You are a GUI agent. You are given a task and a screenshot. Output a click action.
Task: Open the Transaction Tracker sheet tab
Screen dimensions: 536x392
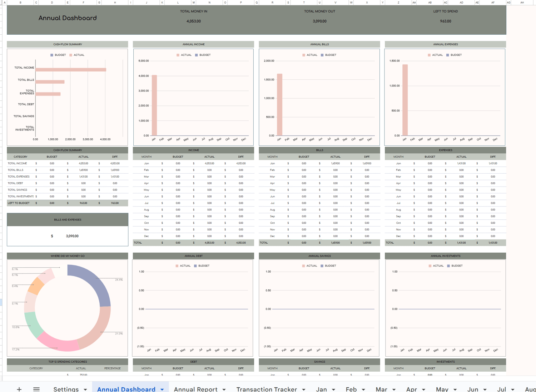267,389
